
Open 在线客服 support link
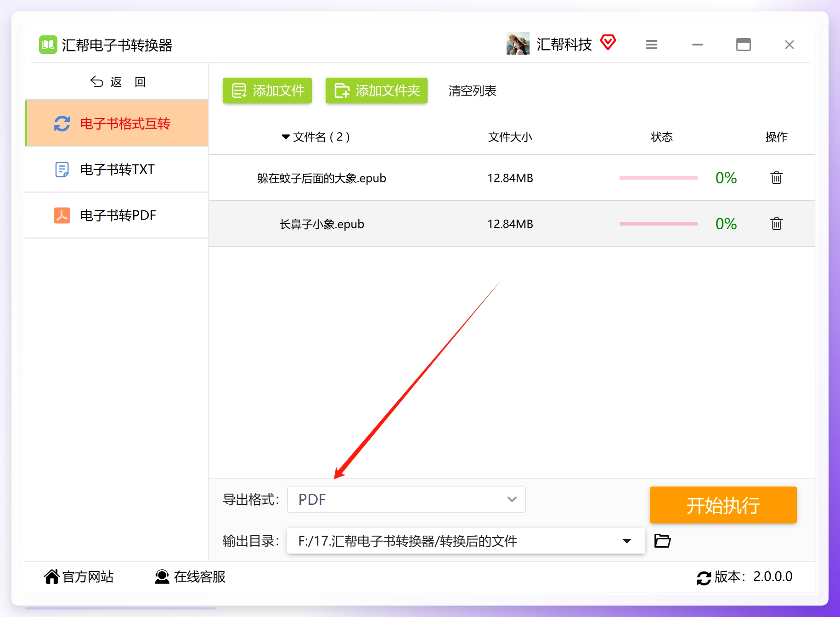pyautogui.click(x=200, y=577)
